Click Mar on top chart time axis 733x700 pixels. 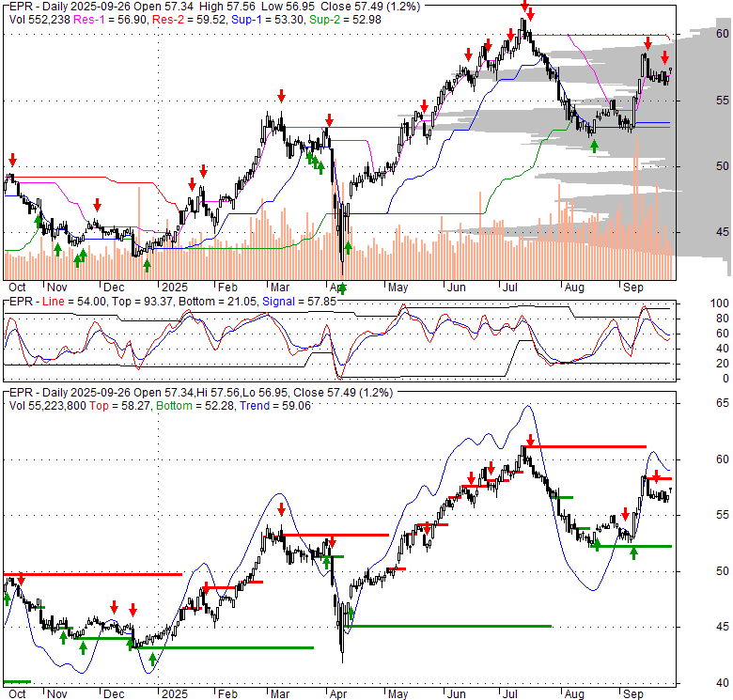click(x=279, y=288)
